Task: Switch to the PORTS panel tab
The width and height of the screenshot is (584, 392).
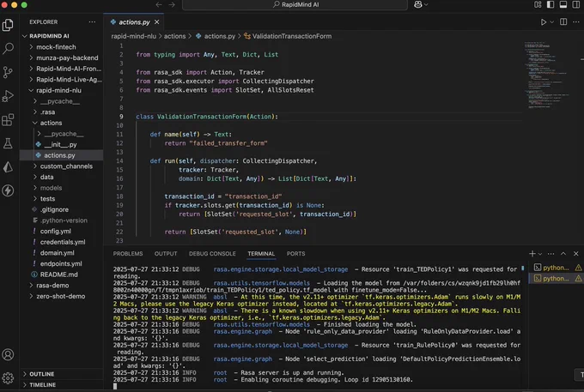Action: [295, 254]
